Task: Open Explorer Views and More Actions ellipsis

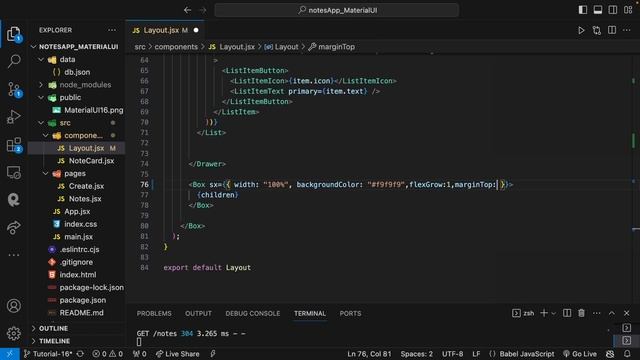Action: [112, 30]
